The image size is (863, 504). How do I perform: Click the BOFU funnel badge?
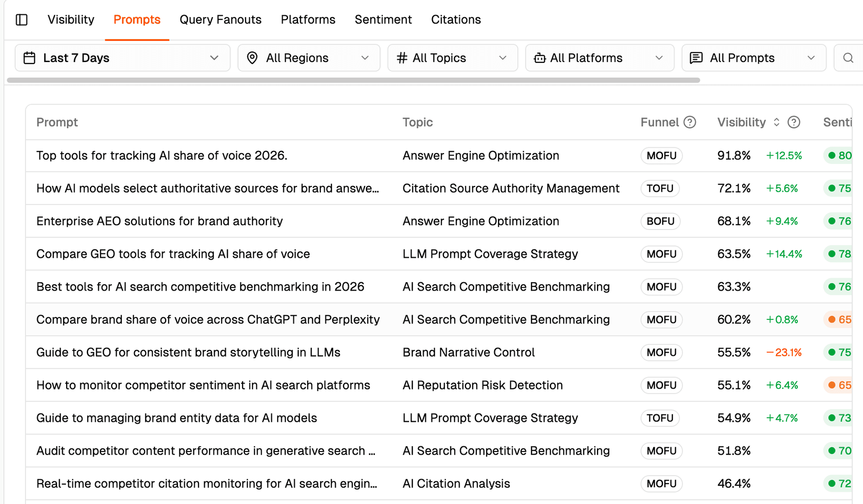660,221
